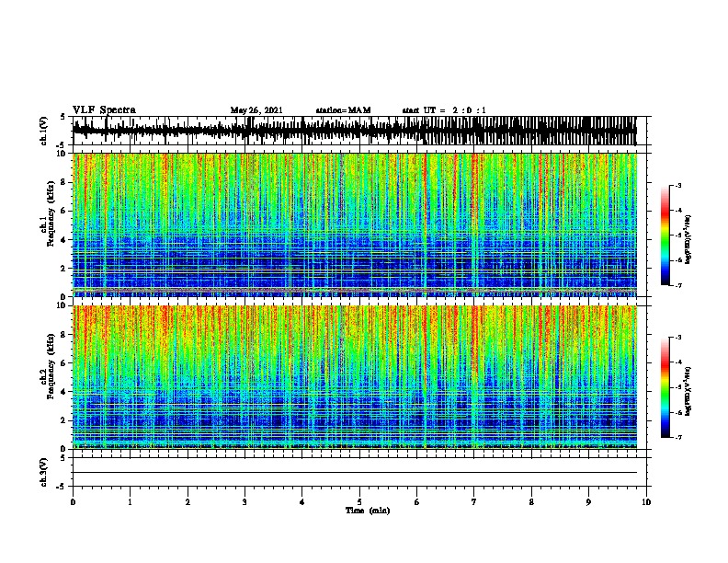The width and height of the screenshot is (728, 563).
Task: Select the "Time (min)" axis title
Action: (368, 511)
